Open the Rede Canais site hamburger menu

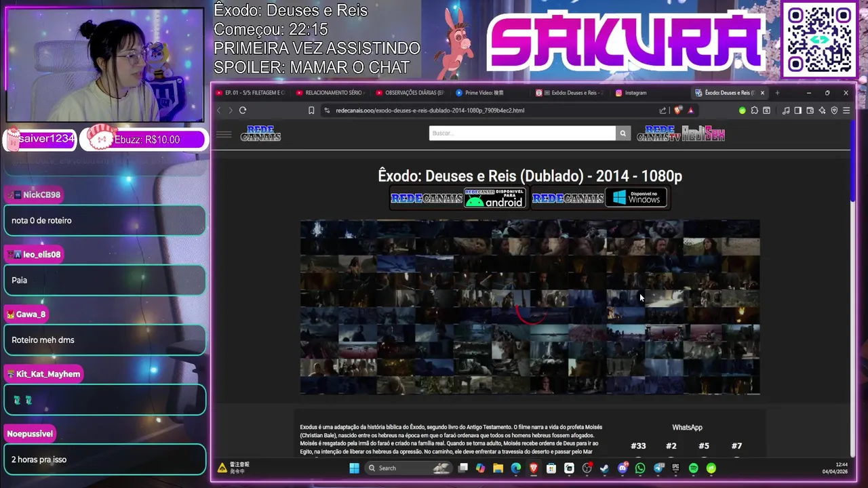[x=224, y=134]
